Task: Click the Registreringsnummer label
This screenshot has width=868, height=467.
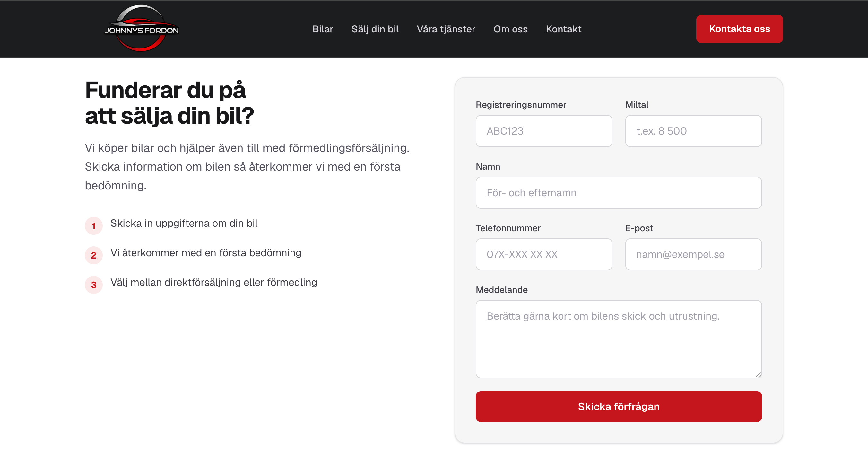Action: click(x=521, y=105)
